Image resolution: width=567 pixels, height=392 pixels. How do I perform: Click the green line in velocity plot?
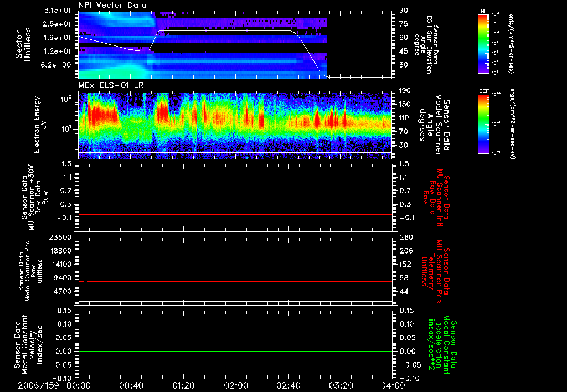point(235,351)
